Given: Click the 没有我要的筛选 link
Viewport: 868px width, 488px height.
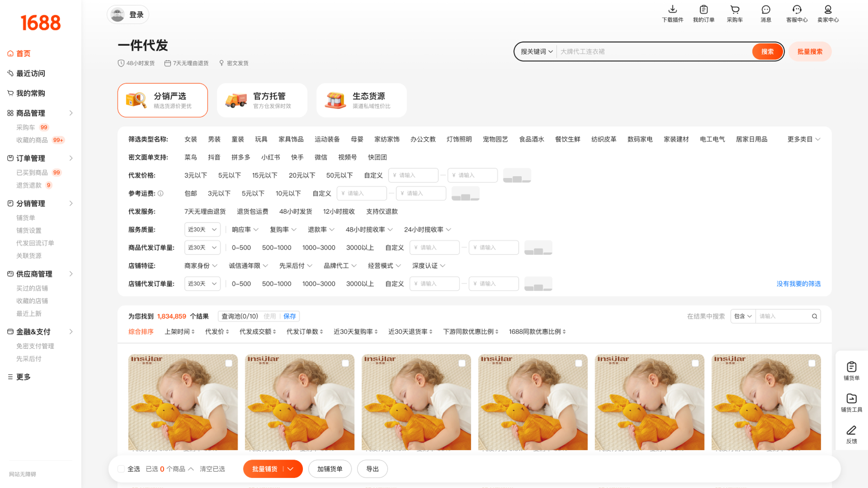Looking at the screenshot, I should tap(798, 284).
